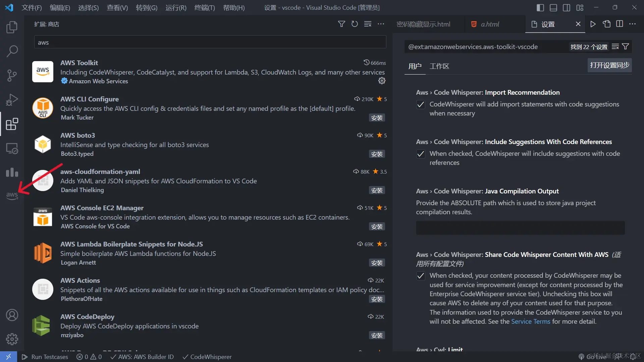The image size is (644, 362).
Task: Install AWS CLI Configure extension
Action: coord(377,118)
